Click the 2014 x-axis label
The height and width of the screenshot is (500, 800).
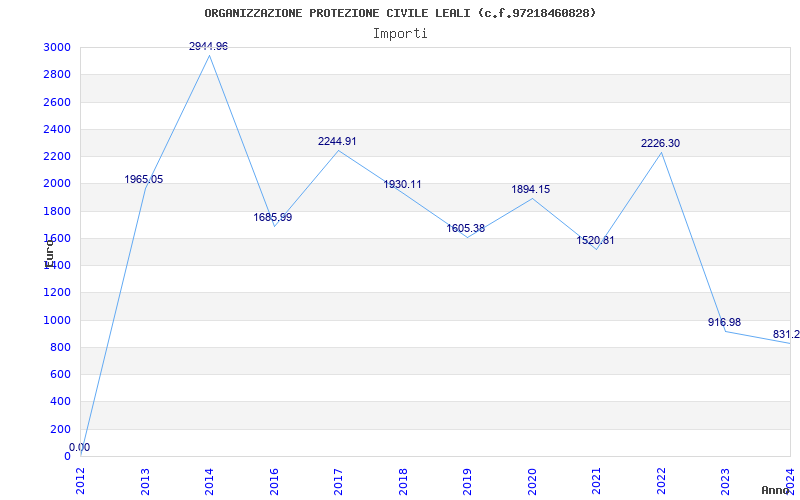coord(209,481)
